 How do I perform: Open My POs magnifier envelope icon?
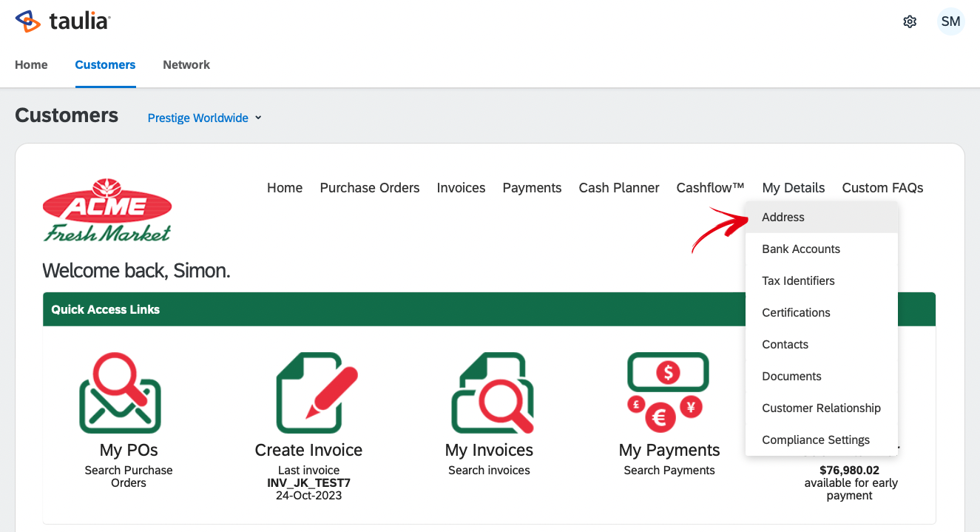[120, 393]
